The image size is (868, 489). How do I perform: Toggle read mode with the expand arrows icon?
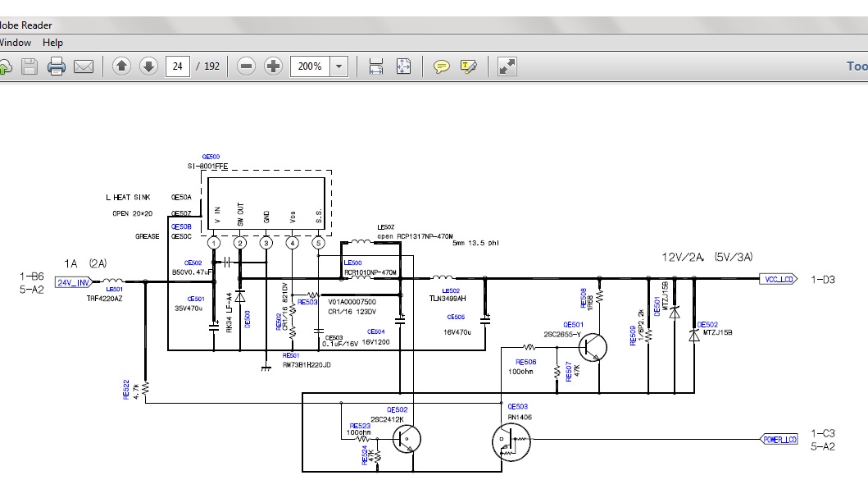point(507,66)
